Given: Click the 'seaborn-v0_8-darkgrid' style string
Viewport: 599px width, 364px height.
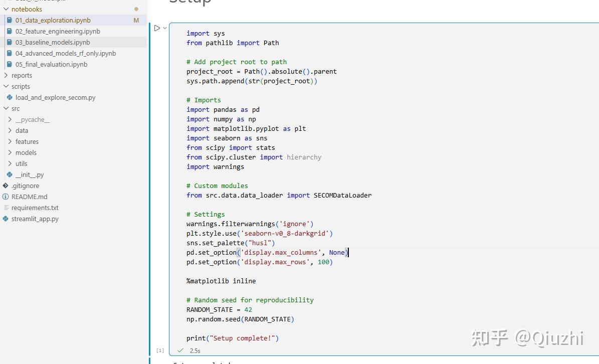Looking at the screenshot, I should 285,233.
